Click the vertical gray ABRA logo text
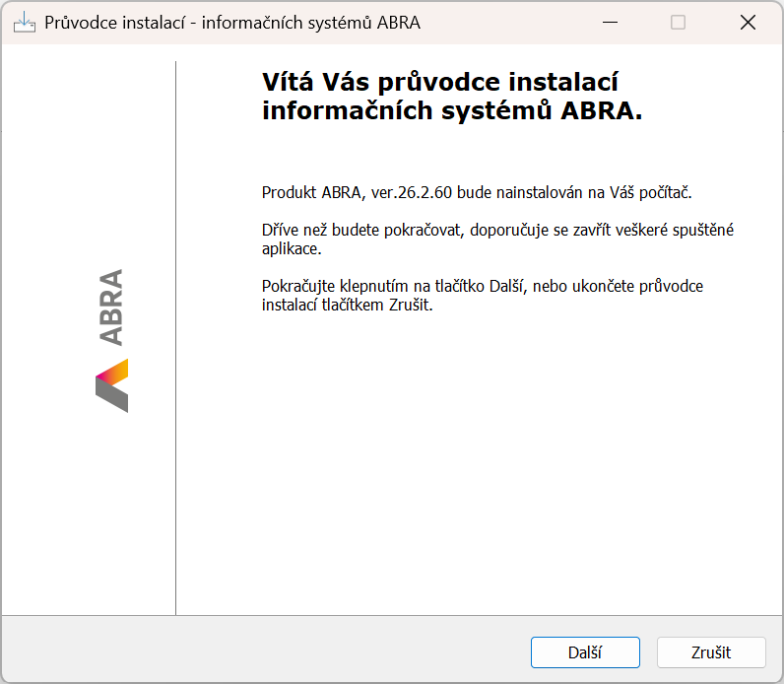This screenshot has width=784, height=684. click(x=111, y=308)
